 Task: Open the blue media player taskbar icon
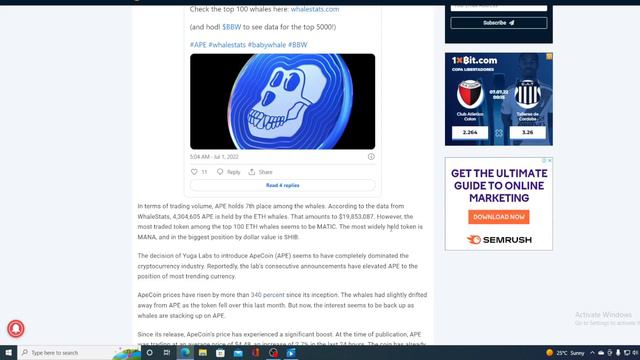291,353
